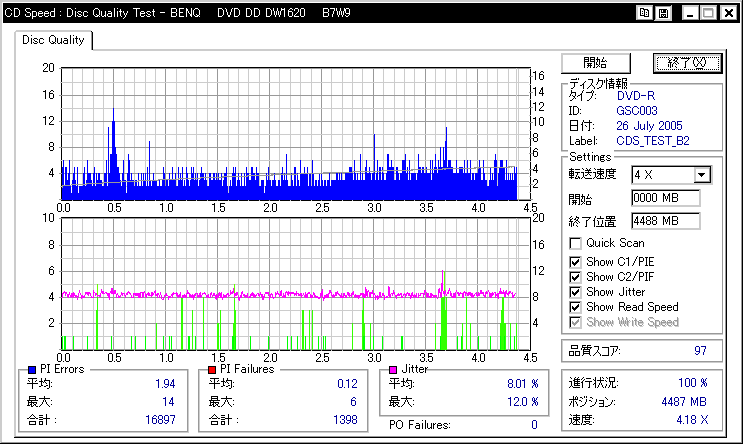Close the CD Speed window
The image size is (743, 444).
point(728,13)
